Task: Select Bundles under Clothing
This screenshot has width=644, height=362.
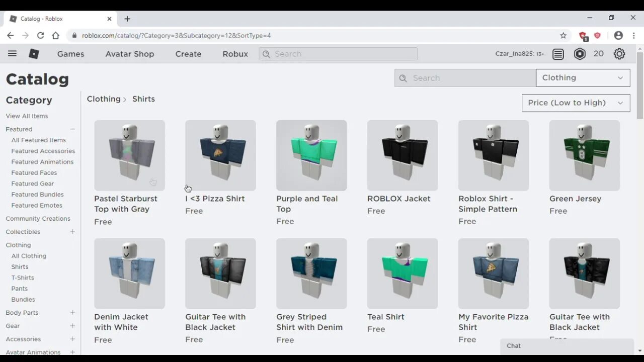Action: (x=23, y=300)
